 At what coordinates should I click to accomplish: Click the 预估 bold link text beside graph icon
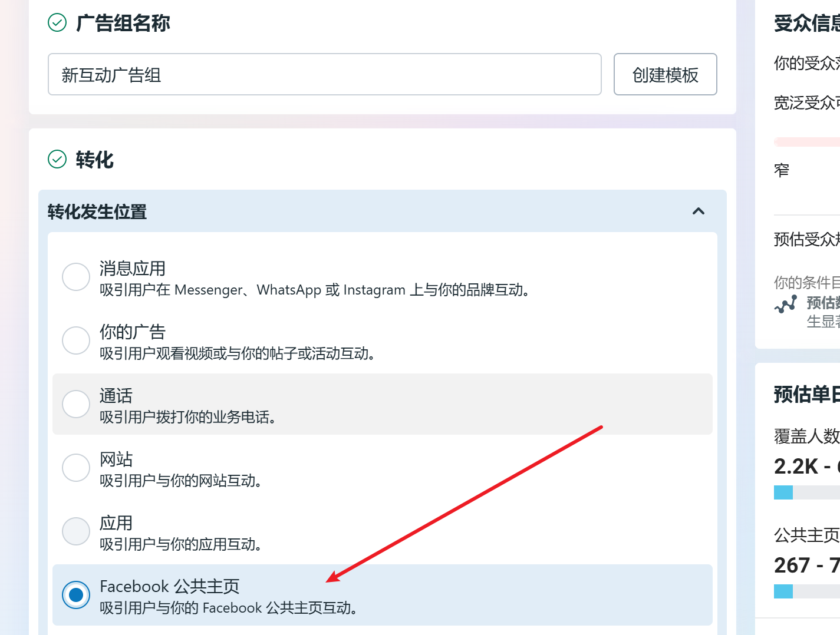coord(823,303)
